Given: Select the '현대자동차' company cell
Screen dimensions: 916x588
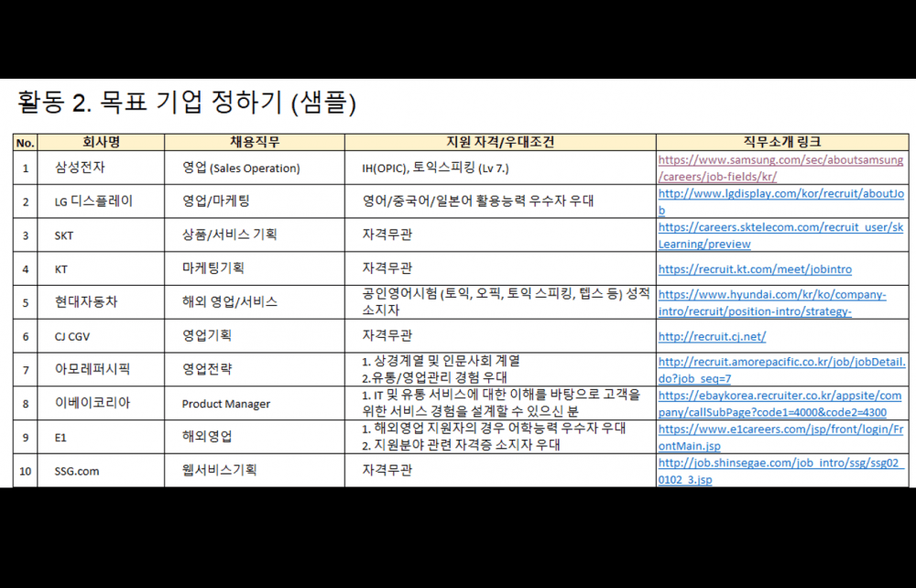Looking at the screenshot, I should pyautogui.click(x=101, y=302).
